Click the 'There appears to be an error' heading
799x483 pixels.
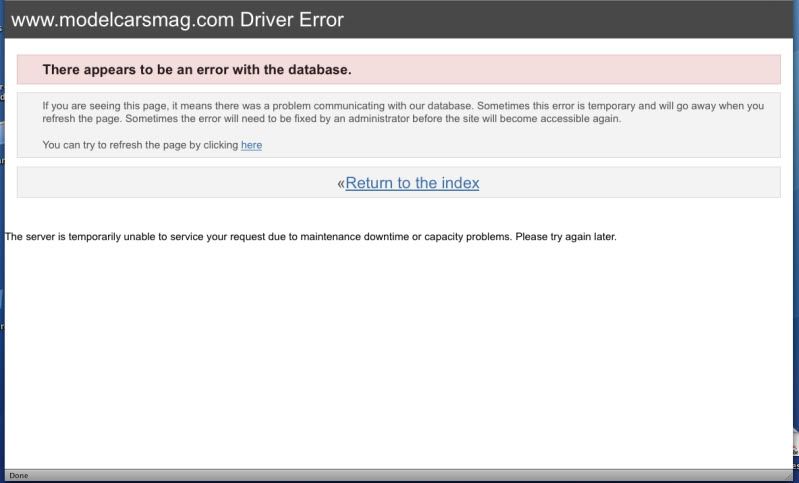tap(197, 70)
